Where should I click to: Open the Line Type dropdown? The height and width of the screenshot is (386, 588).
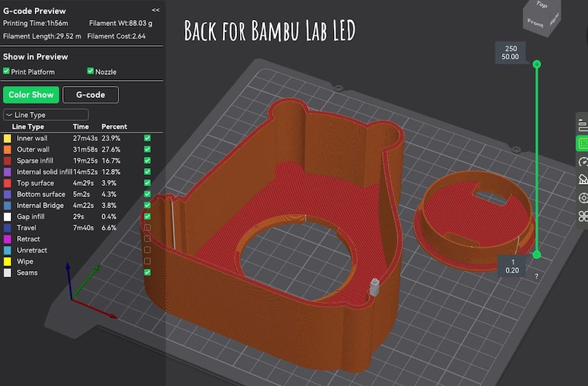pyautogui.click(x=46, y=115)
